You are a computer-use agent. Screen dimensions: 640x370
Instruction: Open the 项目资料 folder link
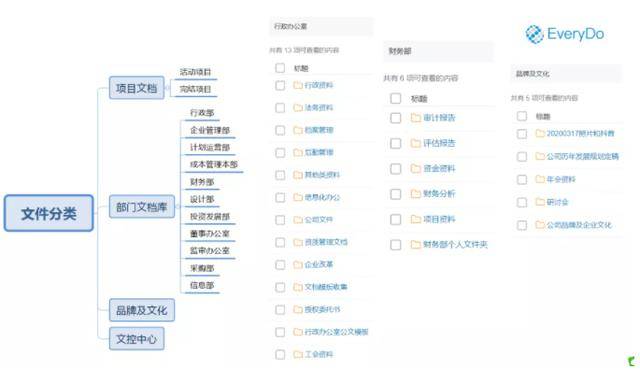coord(439,219)
